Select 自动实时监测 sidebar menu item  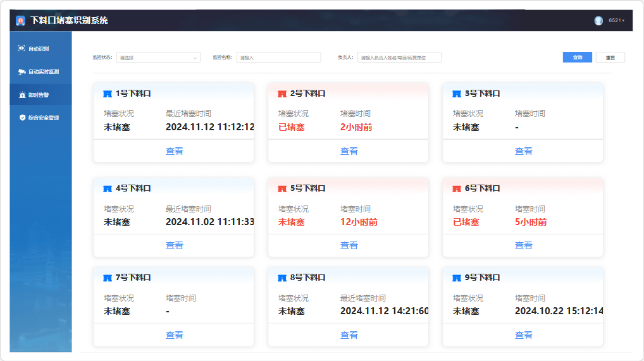pos(43,71)
